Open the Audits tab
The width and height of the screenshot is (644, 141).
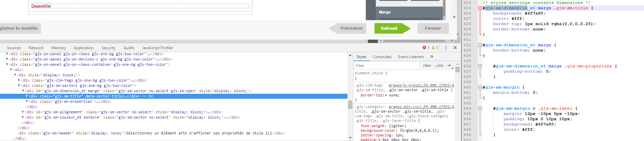pyautogui.click(x=129, y=48)
